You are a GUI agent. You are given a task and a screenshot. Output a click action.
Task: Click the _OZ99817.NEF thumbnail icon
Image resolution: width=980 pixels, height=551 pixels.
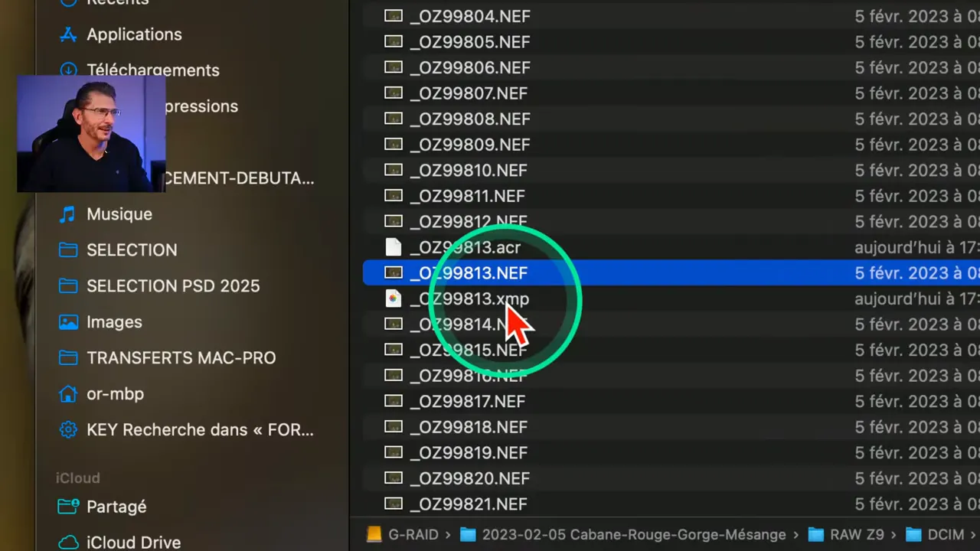point(393,401)
